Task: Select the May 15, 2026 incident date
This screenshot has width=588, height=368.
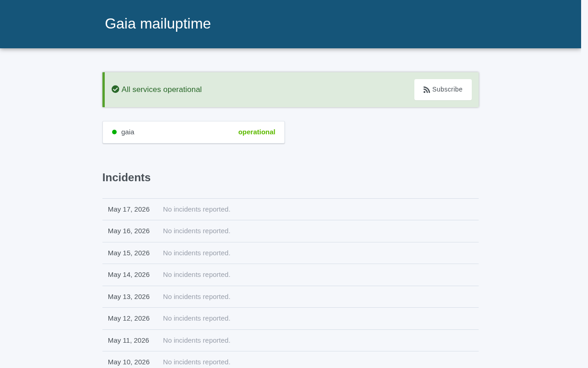Action: (129, 253)
